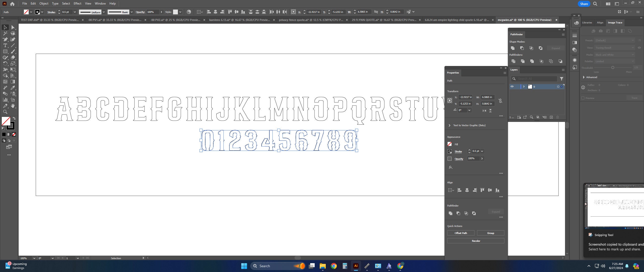Screen dimensions: 644x272
Task: Toggle visibility of layer 0
Action: (512, 86)
